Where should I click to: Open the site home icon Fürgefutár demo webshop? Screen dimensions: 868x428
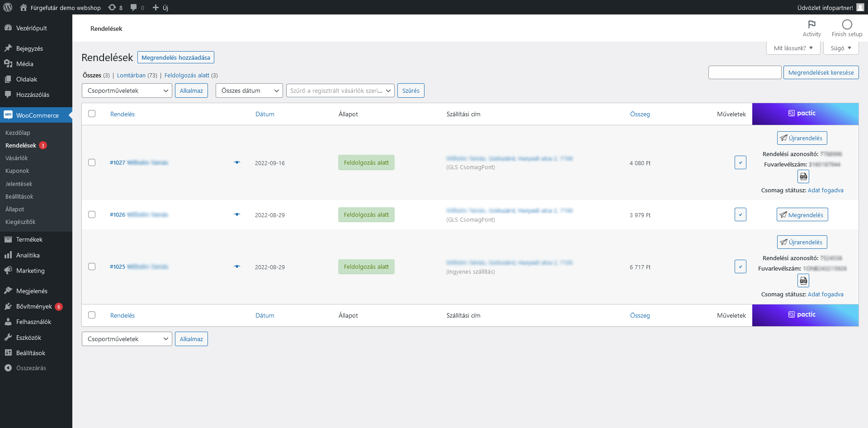[24, 7]
